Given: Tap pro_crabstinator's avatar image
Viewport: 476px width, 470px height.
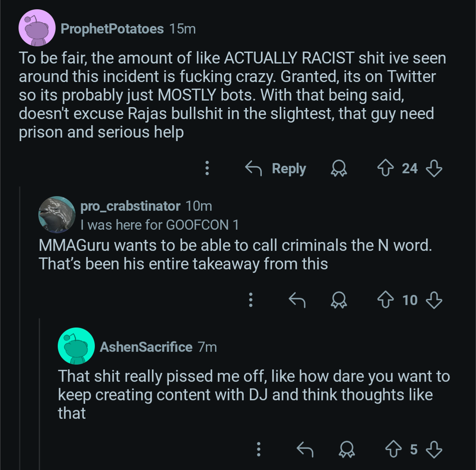Looking at the screenshot, I should [x=57, y=214].
